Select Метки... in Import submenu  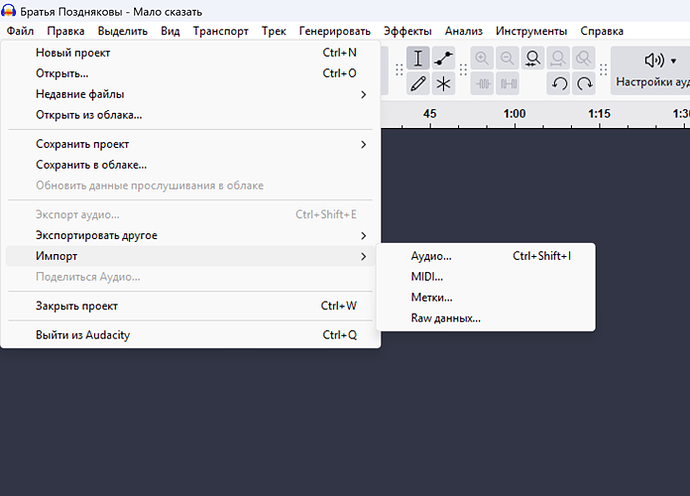(486, 298)
